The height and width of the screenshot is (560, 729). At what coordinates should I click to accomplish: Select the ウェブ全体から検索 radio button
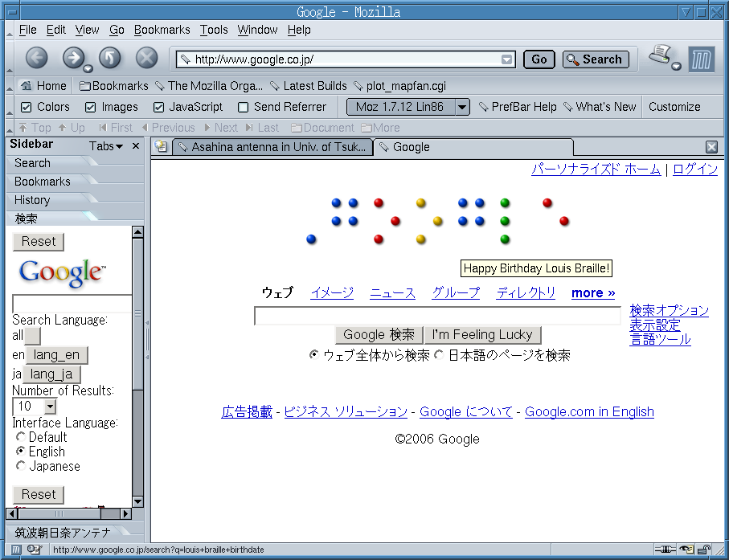tap(313, 355)
